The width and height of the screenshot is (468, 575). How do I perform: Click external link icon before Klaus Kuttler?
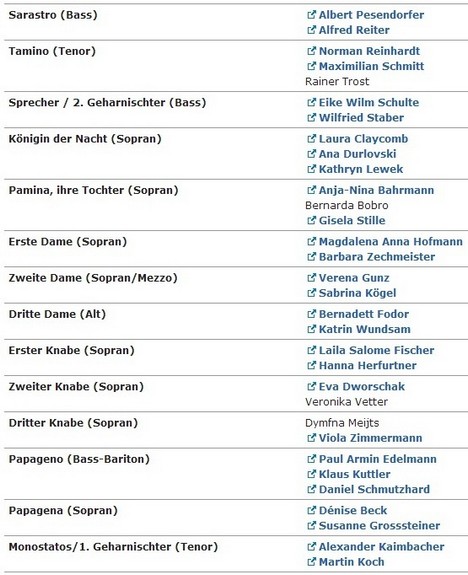click(311, 474)
